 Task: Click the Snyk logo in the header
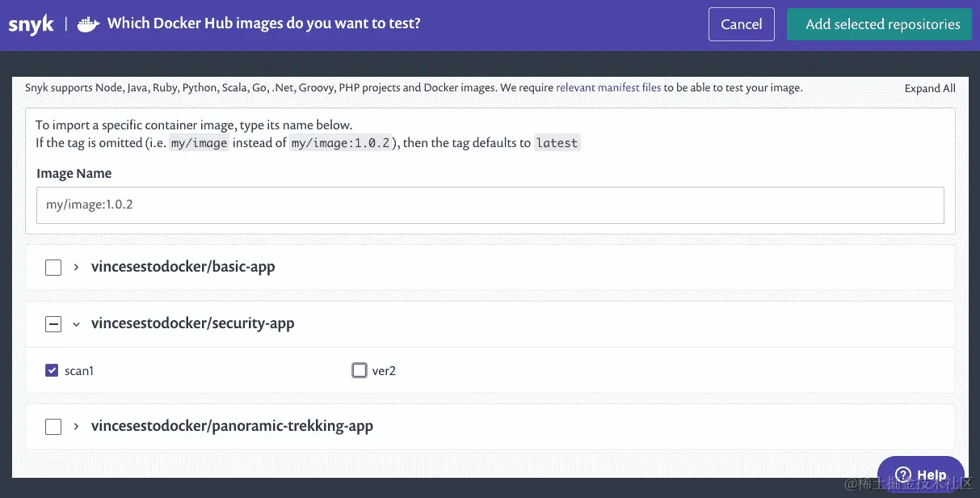click(31, 23)
